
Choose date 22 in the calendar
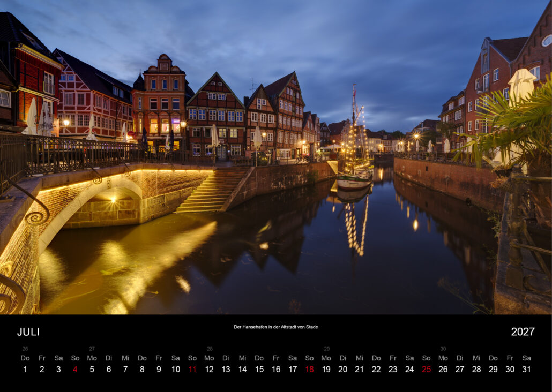[376, 369]
